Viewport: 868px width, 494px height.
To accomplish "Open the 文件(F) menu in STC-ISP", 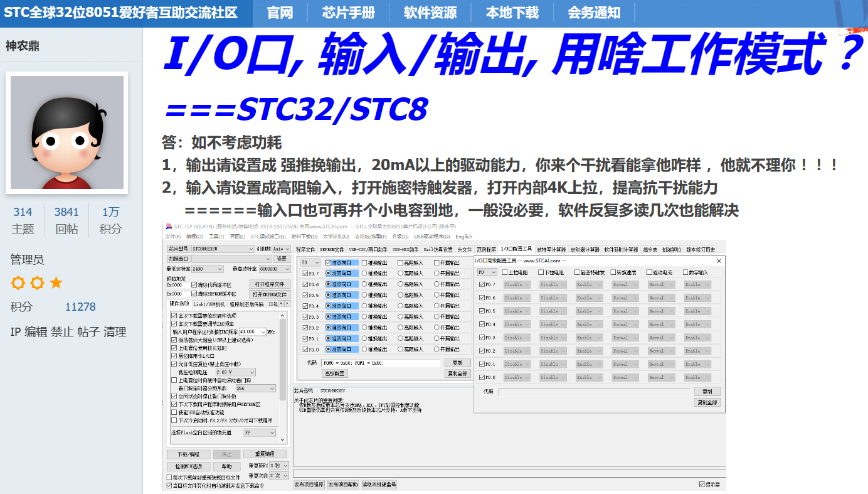I will click(173, 237).
